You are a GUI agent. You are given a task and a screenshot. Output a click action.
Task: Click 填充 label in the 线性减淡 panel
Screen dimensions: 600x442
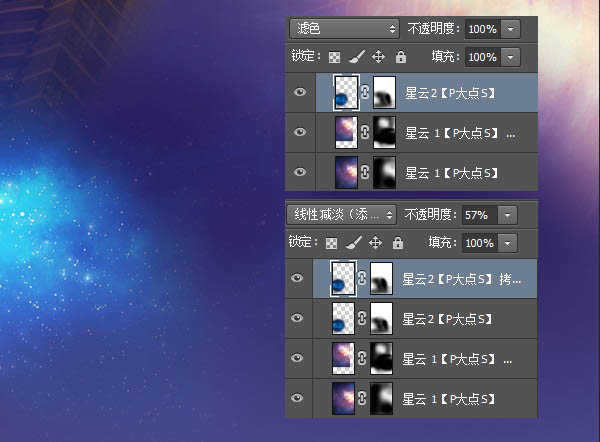coord(440,243)
